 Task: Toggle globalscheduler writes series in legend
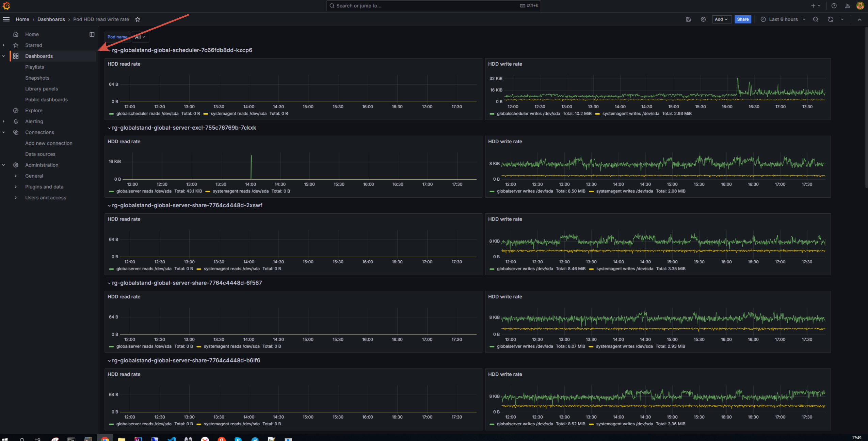[528, 114]
